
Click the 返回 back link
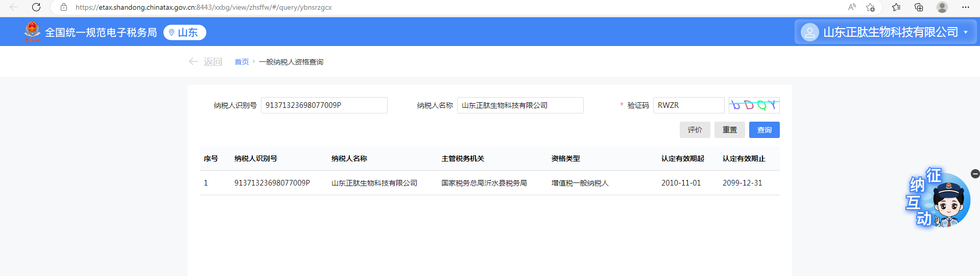point(206,62)
